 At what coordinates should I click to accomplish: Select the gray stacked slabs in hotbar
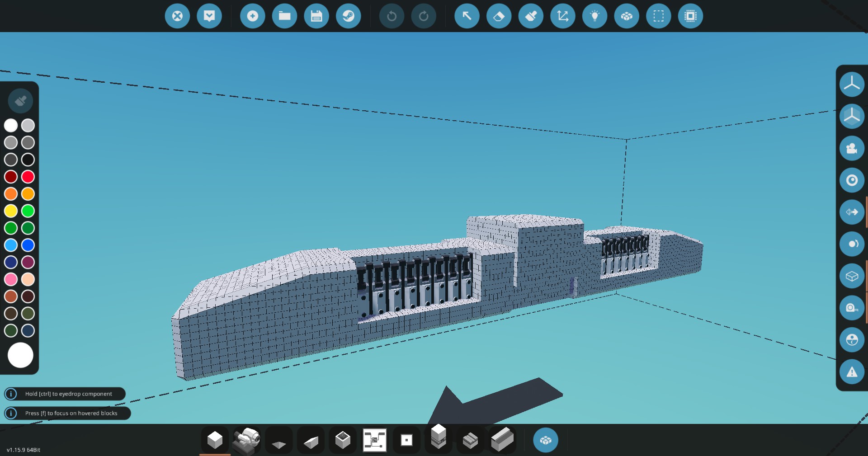[471, 440]
